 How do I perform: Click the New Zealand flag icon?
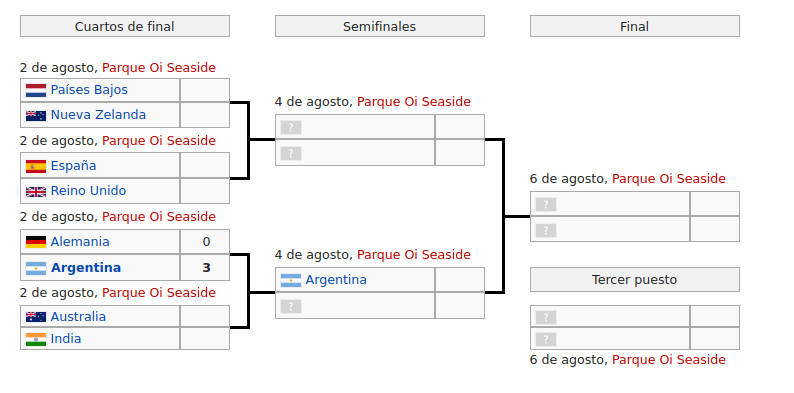click(x=36, y=115)
